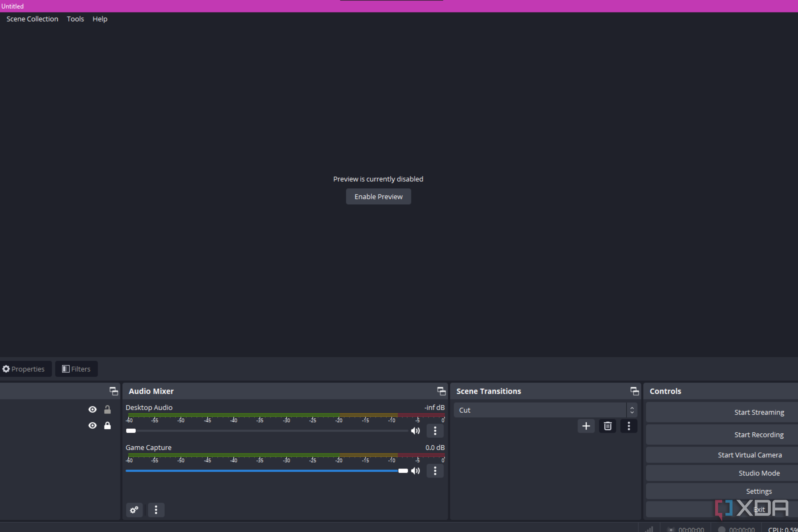The height and width of the screenshot is (532, 798).
Task: Open Audio Mixer advanced properties gear icon
Action: (x=134, y=510)
